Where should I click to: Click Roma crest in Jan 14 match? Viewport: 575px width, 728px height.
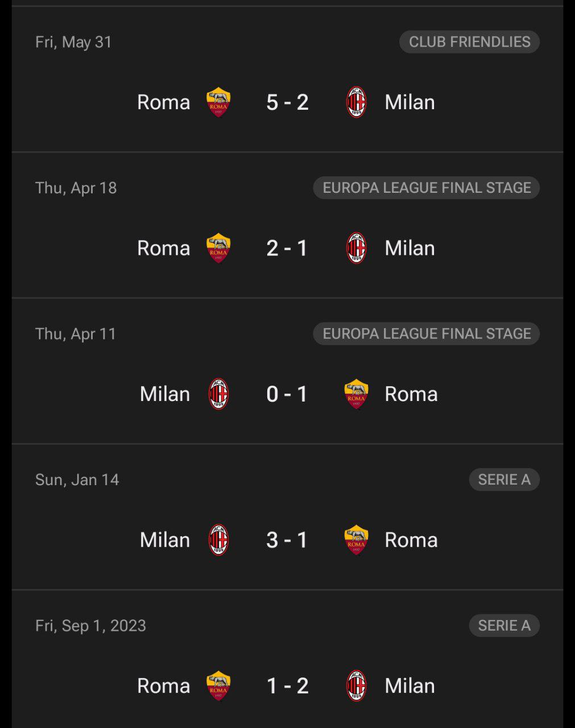(x=357, y=540)
